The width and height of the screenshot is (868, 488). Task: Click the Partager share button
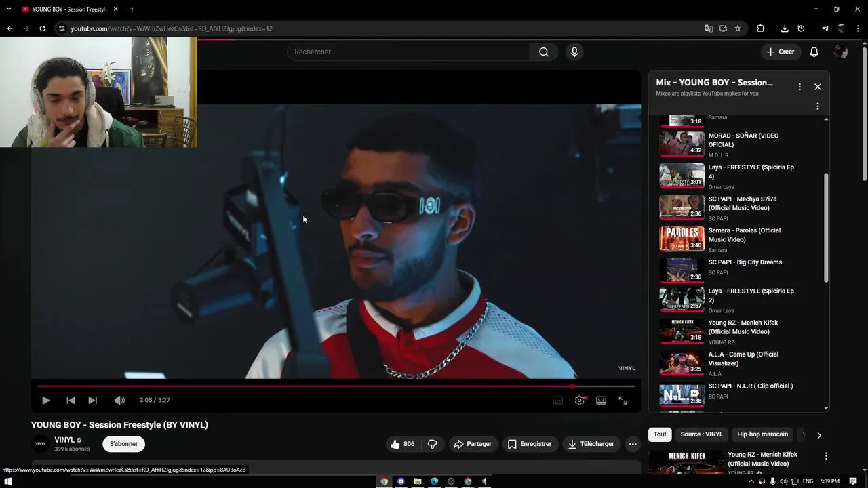tap(473, 444)
